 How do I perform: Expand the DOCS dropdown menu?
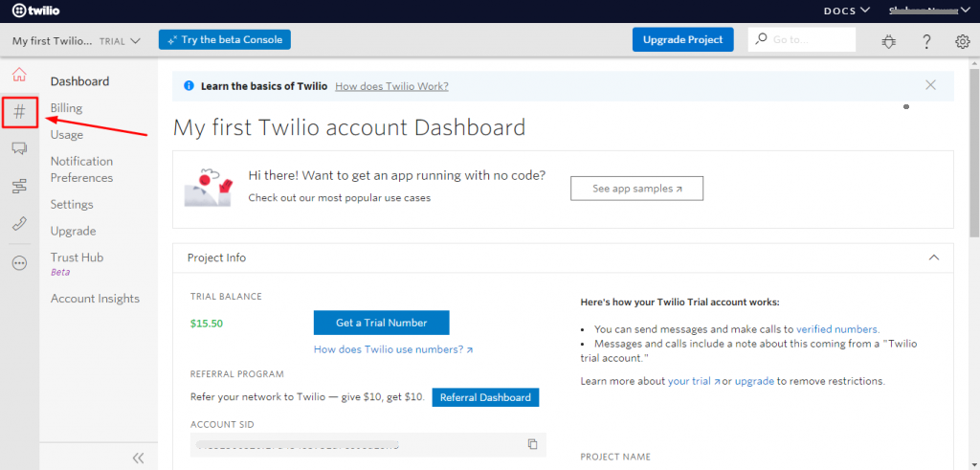tap(846, 11)
